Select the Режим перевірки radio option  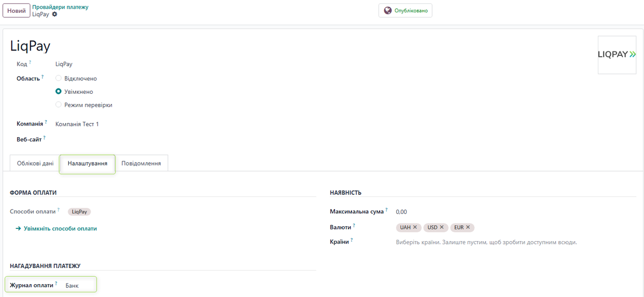click(x=58, y=105)
